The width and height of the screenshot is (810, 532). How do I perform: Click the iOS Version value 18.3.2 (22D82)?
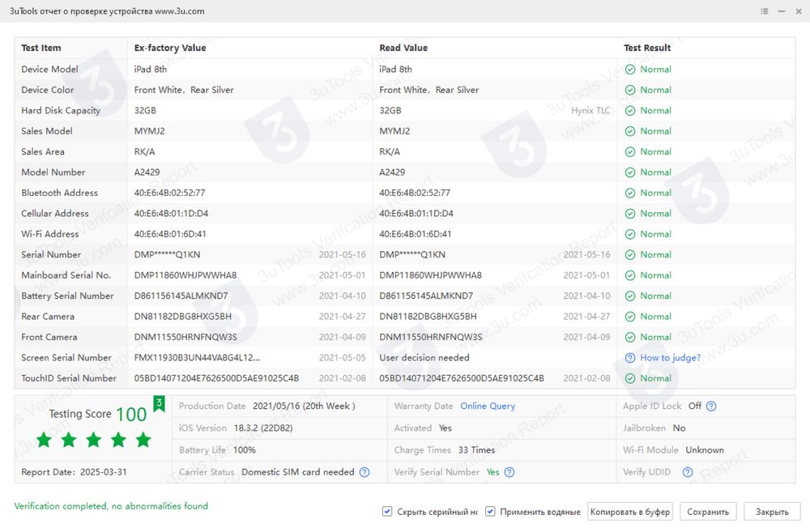click(263, 428)
